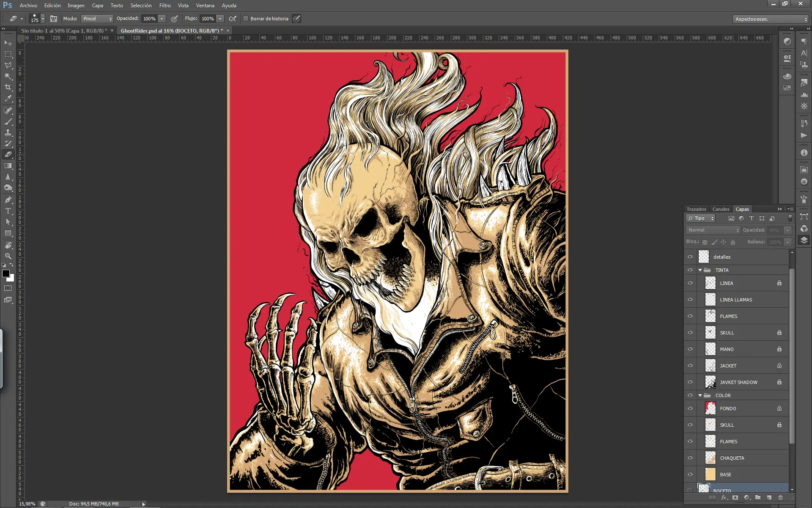Switch to the Canales tab
Viewport: 812px width, 508px height.
click(721, 209)
